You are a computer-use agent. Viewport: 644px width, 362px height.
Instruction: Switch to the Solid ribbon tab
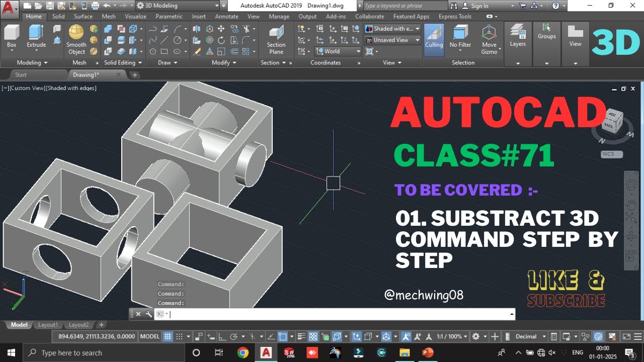tap(58, 16)
